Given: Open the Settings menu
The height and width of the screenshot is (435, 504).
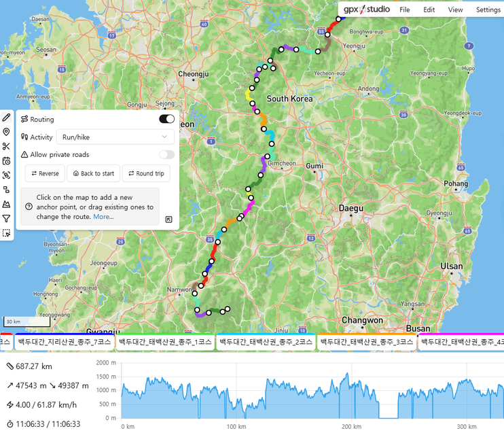Looking at the screenshot, I should coord(488,10).
